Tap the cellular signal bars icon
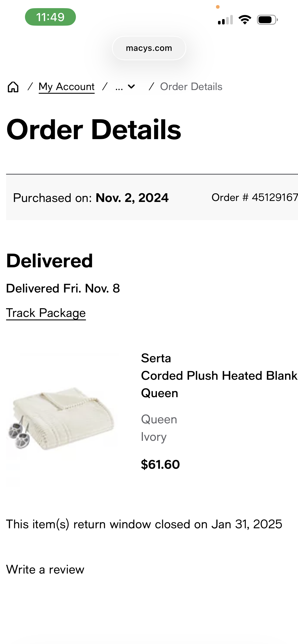The height and width of the screenshot is (644, 298). pyautogui.click(x=225, y=20)
